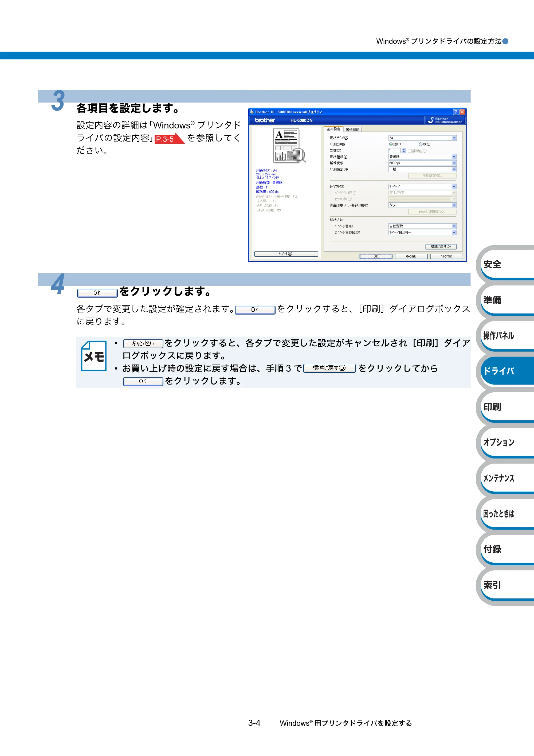Follow the red P.3-5 page reference link

tap(169, 139)
